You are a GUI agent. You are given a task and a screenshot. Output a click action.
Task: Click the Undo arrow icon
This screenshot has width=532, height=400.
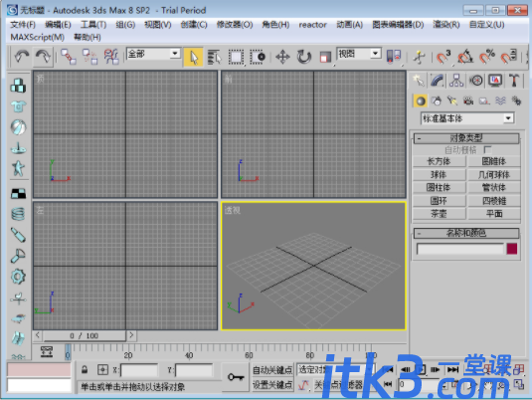point(22,57)
